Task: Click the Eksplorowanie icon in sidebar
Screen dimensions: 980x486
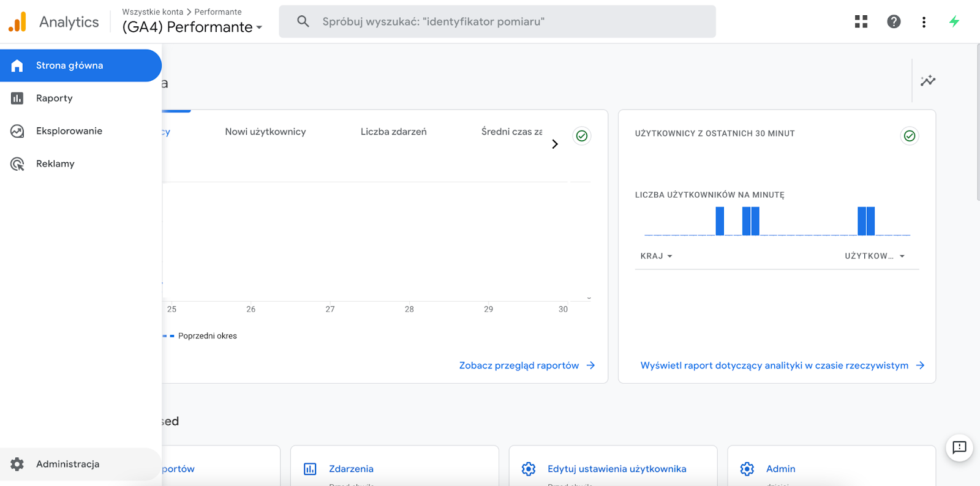Action: point(17,131)
